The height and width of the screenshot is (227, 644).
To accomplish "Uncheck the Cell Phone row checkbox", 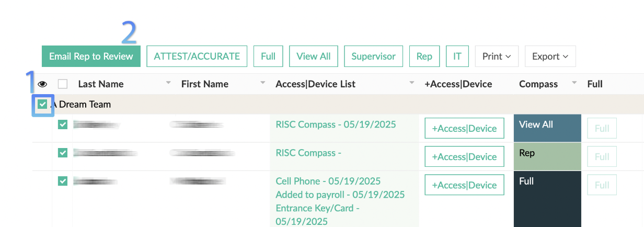I will click(63, 181).
